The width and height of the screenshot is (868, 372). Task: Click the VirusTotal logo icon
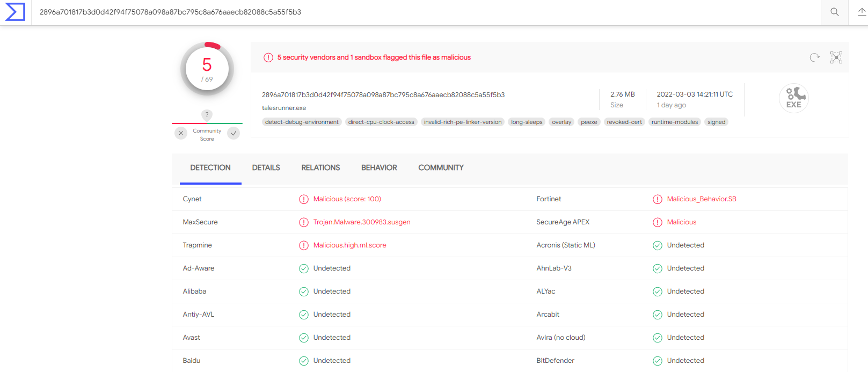15,12
